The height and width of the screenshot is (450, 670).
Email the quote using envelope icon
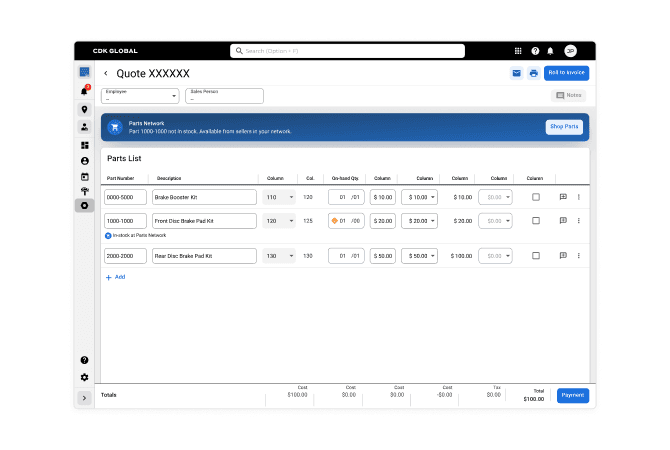tap(517, 73)
